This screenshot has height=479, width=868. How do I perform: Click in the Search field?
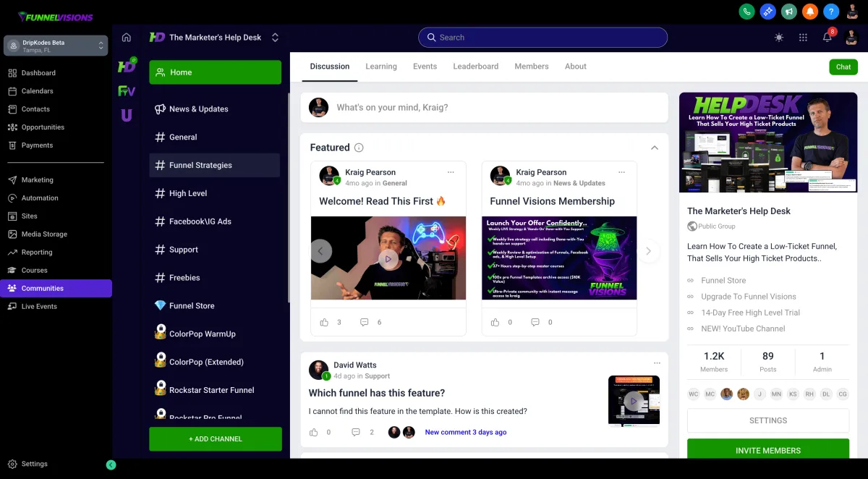click(542, 38)
